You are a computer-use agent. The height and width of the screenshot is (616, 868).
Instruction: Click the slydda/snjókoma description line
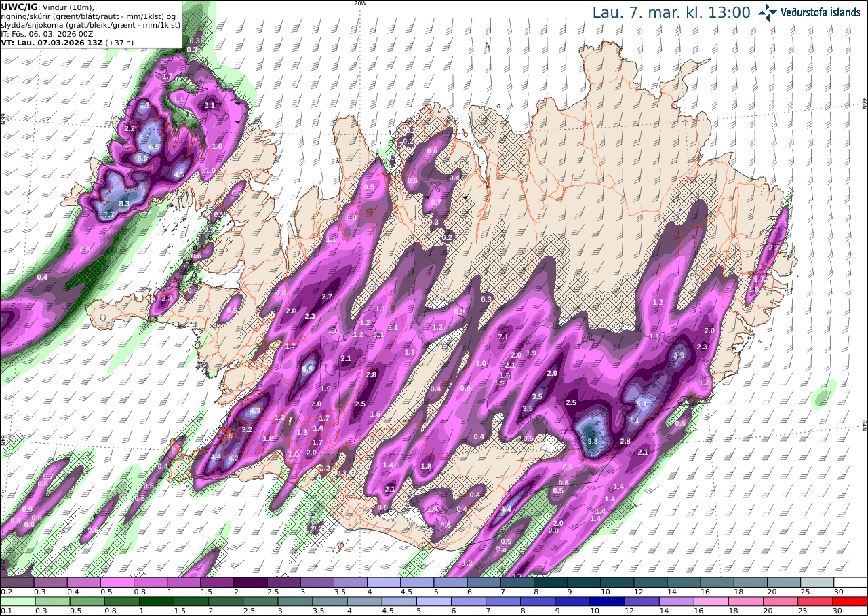click(x=90, y=24)
